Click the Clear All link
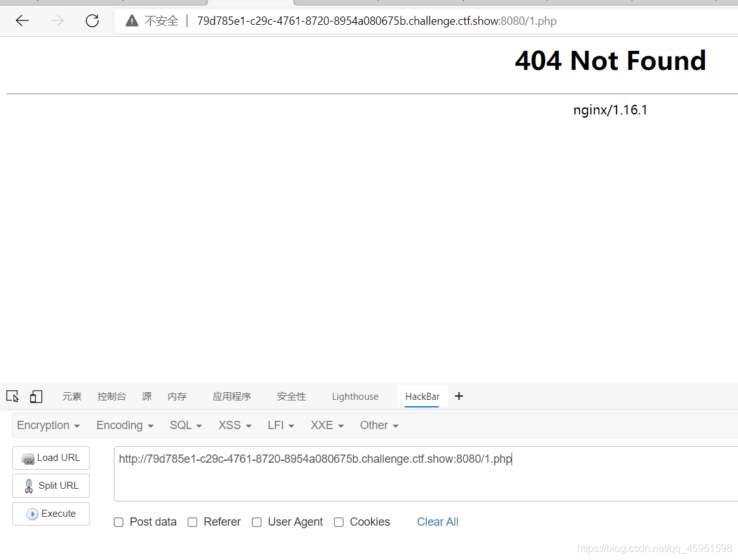Screen dimensions: 738x560 [x=438, y=522]
